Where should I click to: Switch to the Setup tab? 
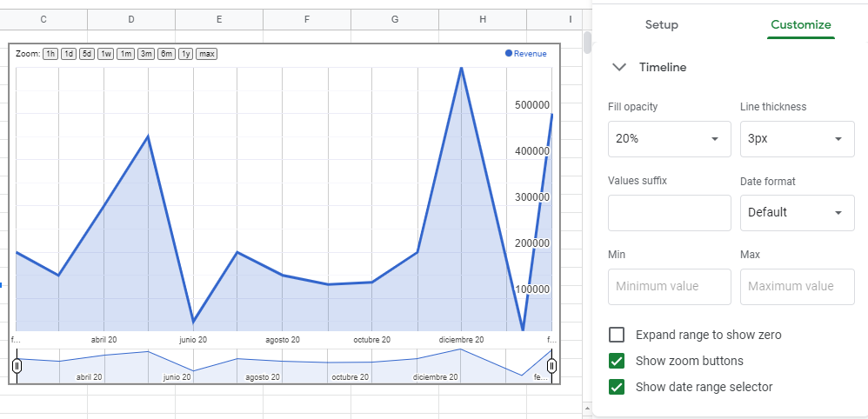click(661, 25)
